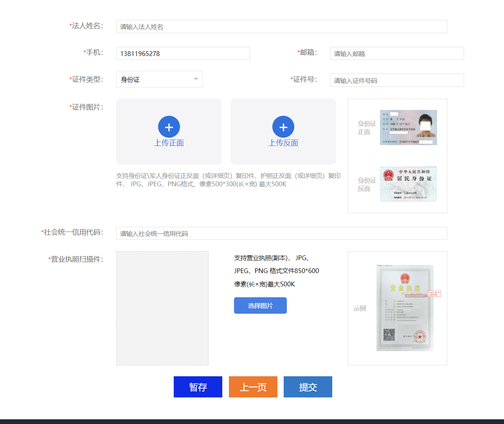Click the 身份证正面 caption text

click(367, 128)
